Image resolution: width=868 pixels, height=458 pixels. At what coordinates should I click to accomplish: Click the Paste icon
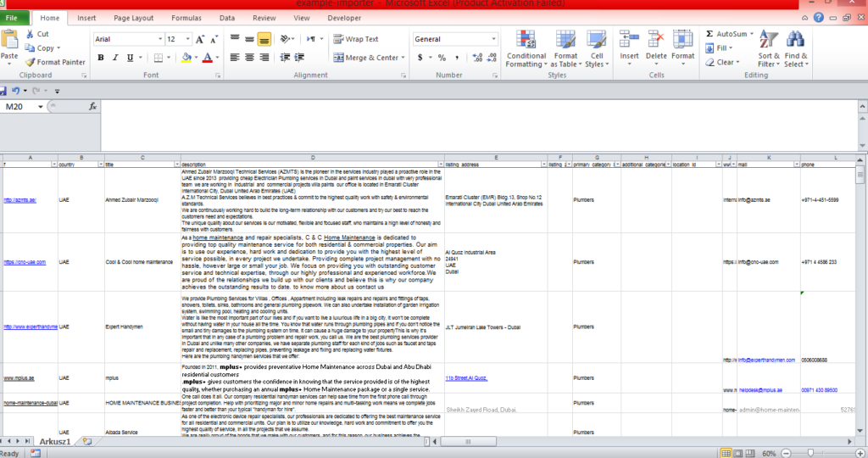point(8,40)
